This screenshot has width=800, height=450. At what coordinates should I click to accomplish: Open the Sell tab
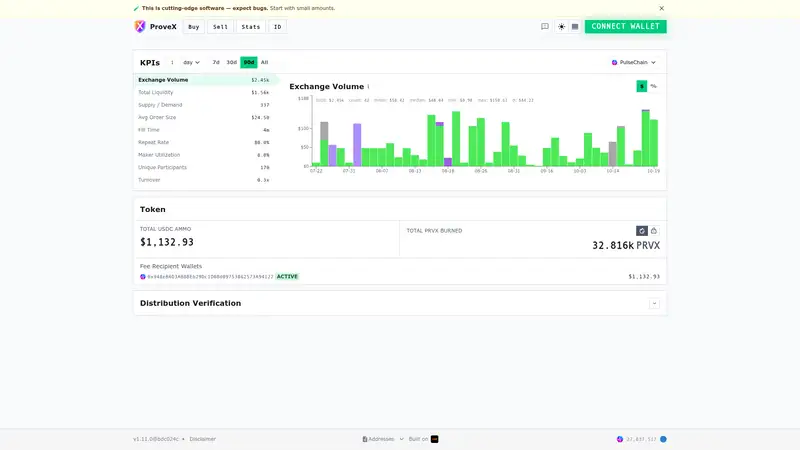coord(220,27)
